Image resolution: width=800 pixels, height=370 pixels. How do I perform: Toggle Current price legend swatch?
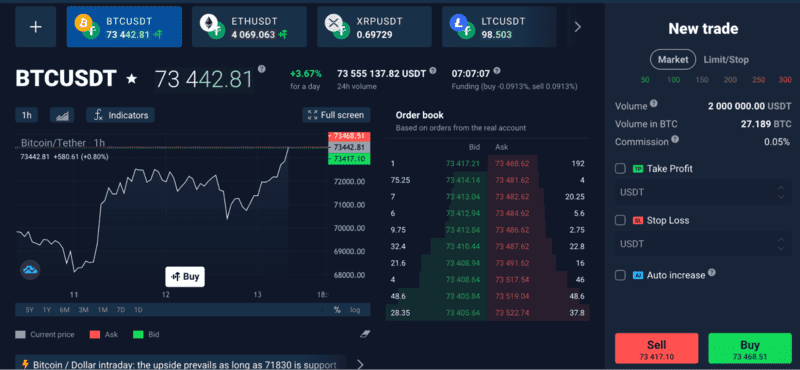tap(20, 335)
